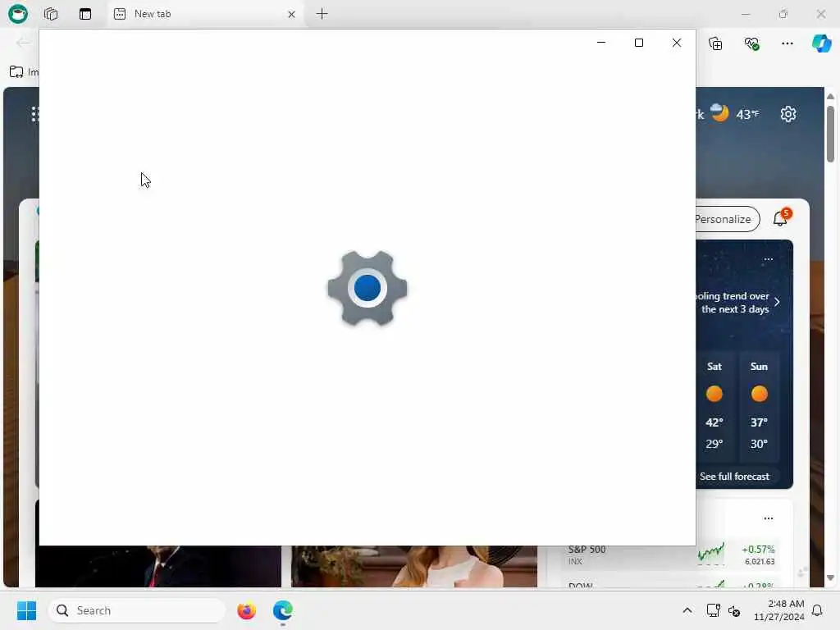The width and height of the screenshot is (840, 630).
Task: Expand the cooling trend forecast chevron
Action: coord(777,302)
